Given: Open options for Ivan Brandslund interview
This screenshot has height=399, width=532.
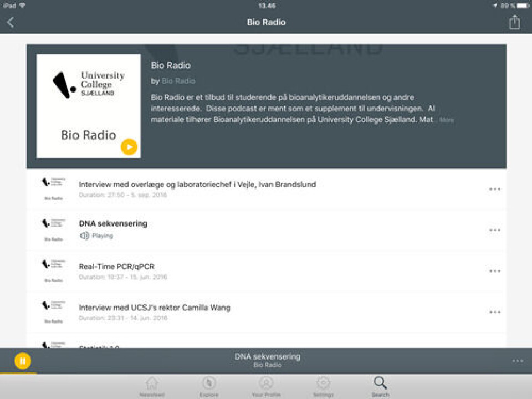Looking at the screenshot, I should (x=494, y=189).
